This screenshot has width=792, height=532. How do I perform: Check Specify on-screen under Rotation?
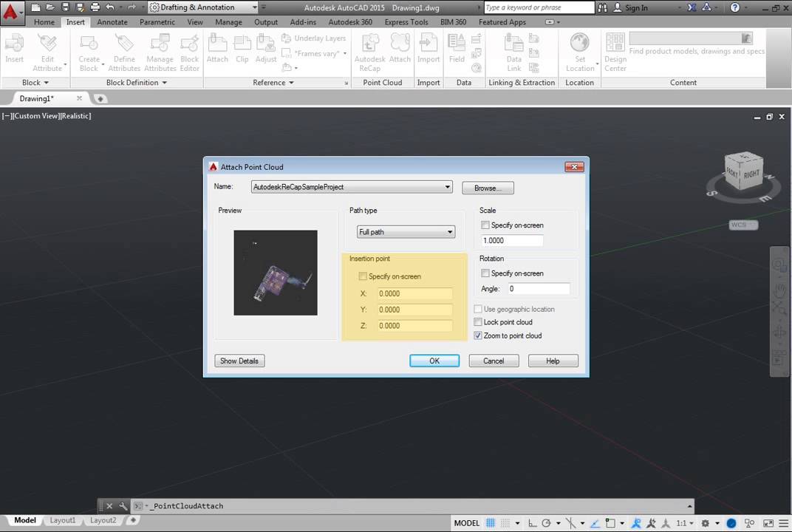[485, 273]
